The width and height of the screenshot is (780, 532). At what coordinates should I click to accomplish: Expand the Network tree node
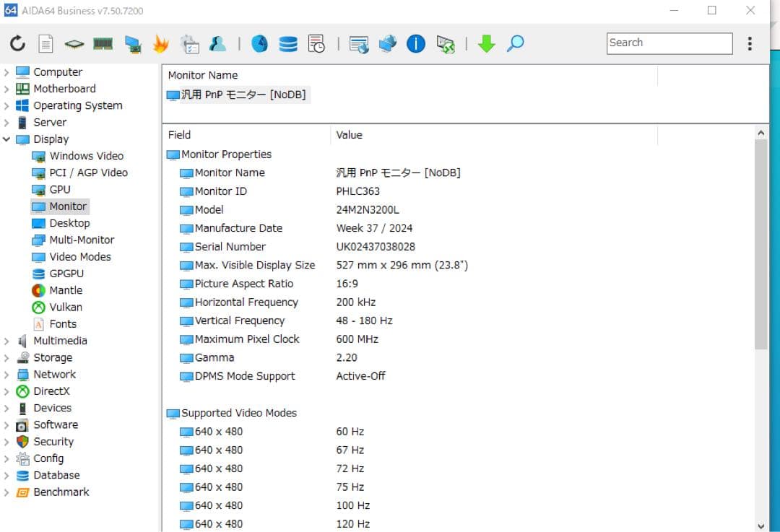pyautogui.click(x=7, y=374)
